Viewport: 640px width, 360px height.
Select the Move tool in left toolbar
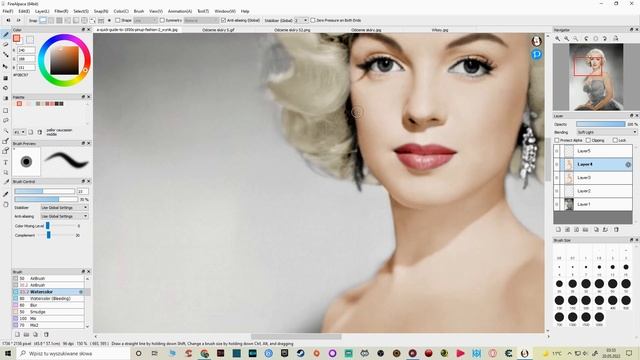6,66
